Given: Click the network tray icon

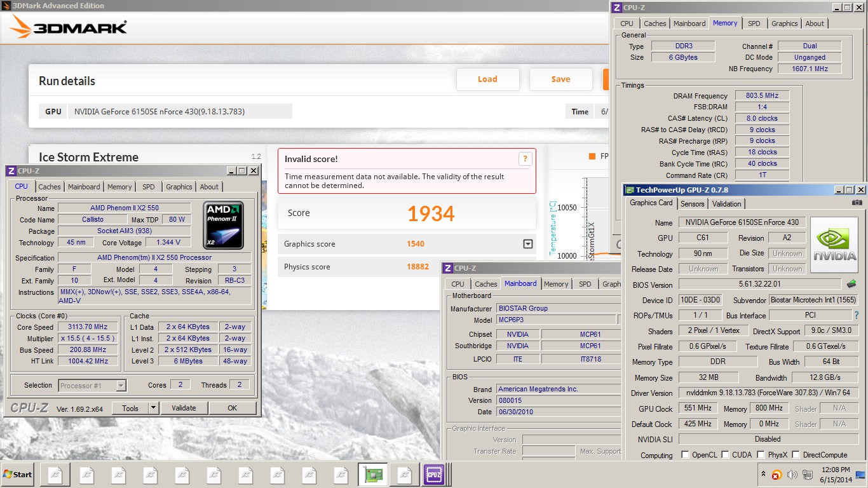Looking at the screenshot, I should [x=807, y=475].
